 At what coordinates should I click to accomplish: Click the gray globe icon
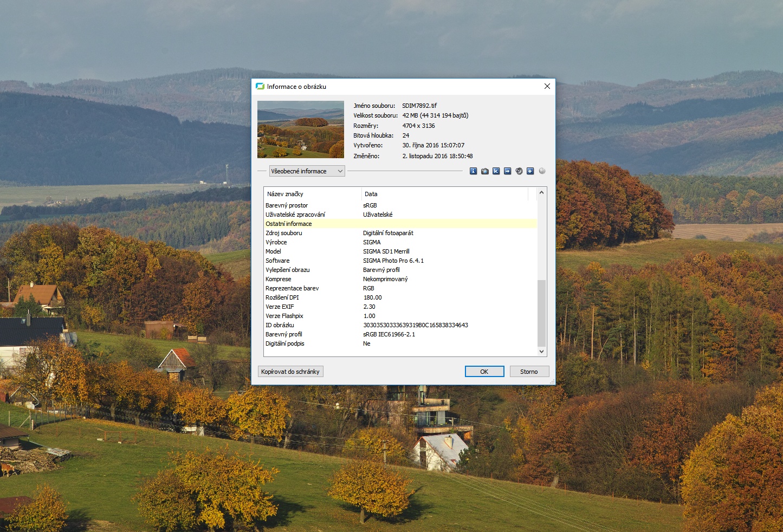542,171
